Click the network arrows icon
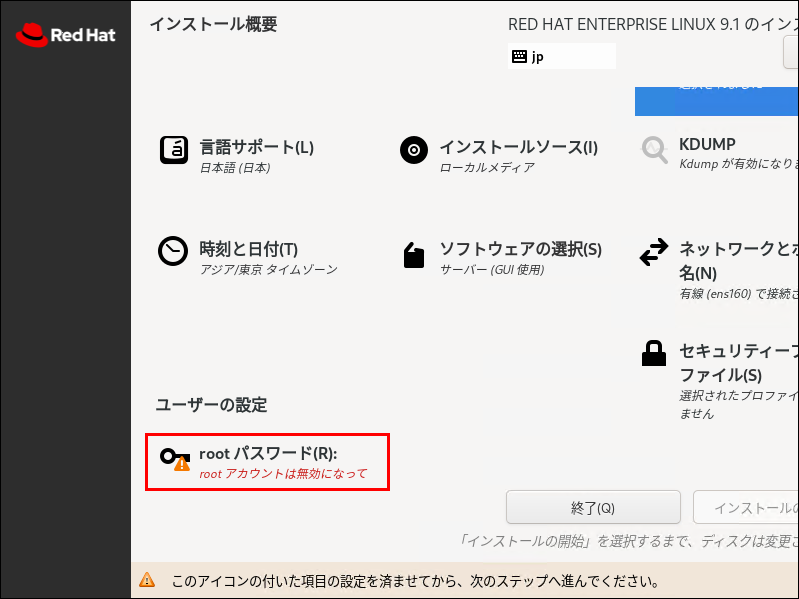799x599 pixels. [654, 252]
